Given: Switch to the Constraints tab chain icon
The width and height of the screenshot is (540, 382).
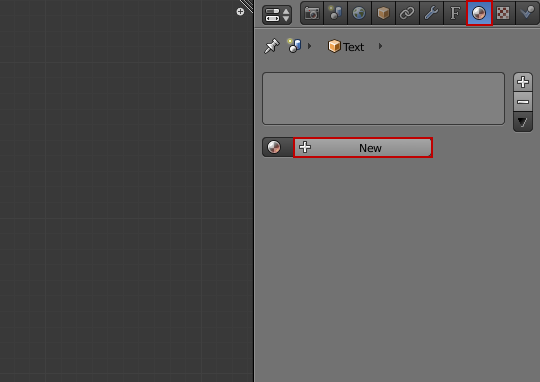Looking at the screenshot, I should (x=407, y=13).
